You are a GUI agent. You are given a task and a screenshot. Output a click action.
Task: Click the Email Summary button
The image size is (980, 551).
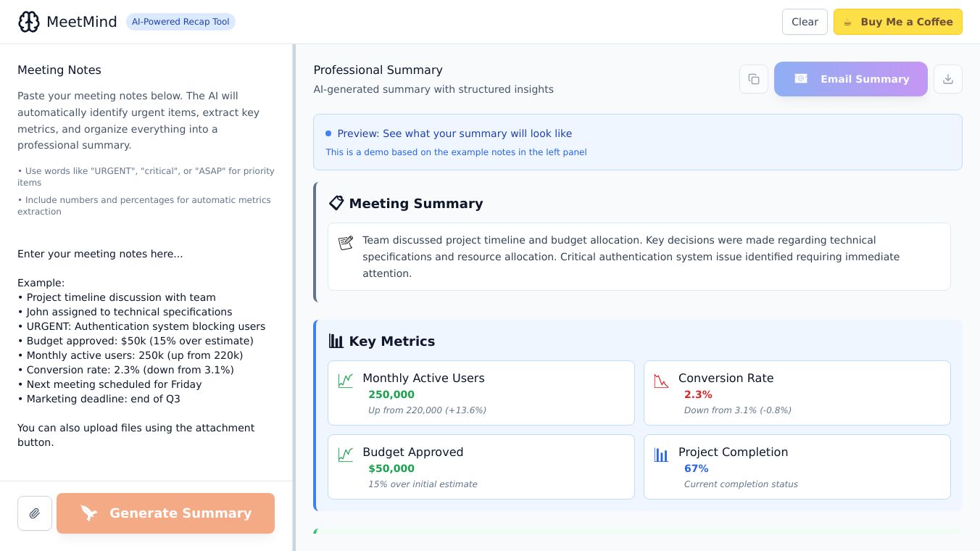pyautogui.click(x=850, y=79)
